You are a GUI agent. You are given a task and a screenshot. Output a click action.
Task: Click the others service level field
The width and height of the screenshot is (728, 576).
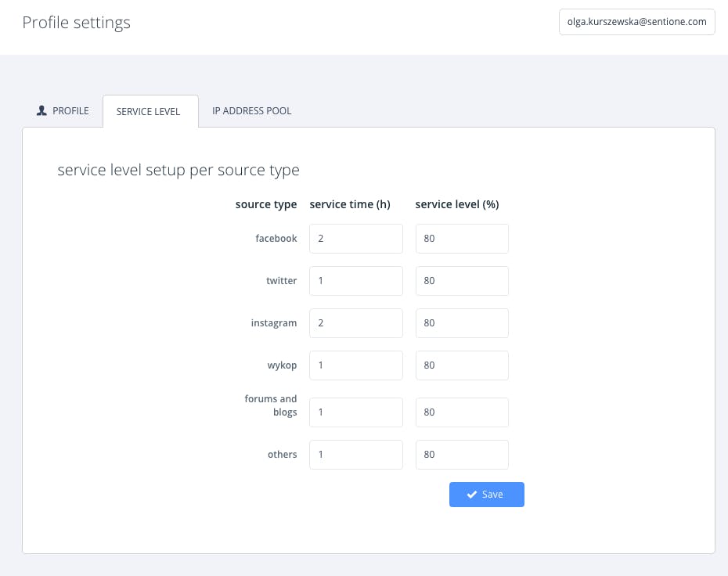461,455
